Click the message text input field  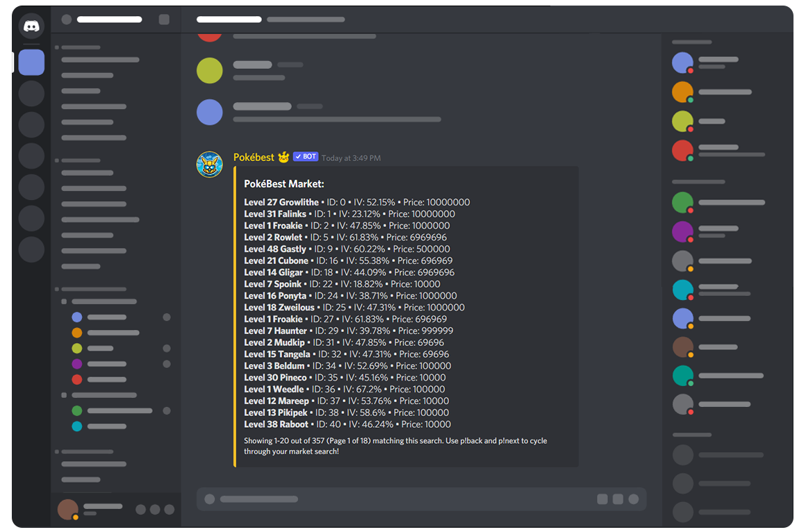pos(403,499)
